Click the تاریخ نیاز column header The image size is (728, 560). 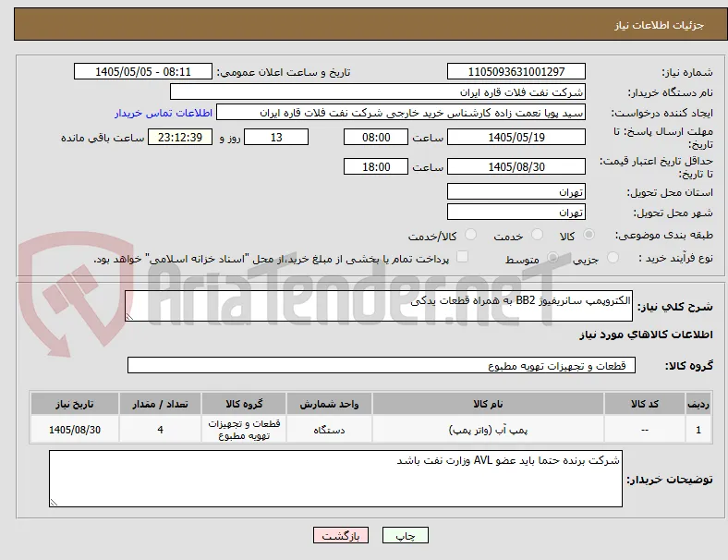(x=75, y=404)
